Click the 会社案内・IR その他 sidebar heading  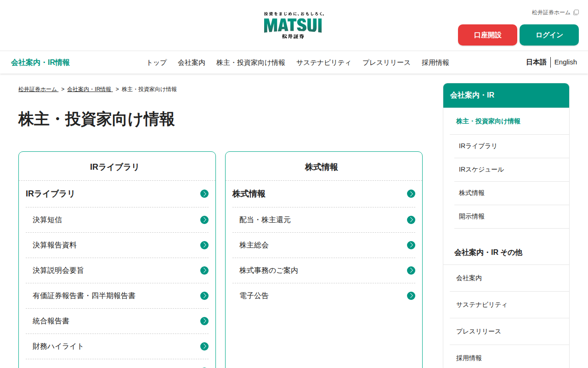(488, 253)
